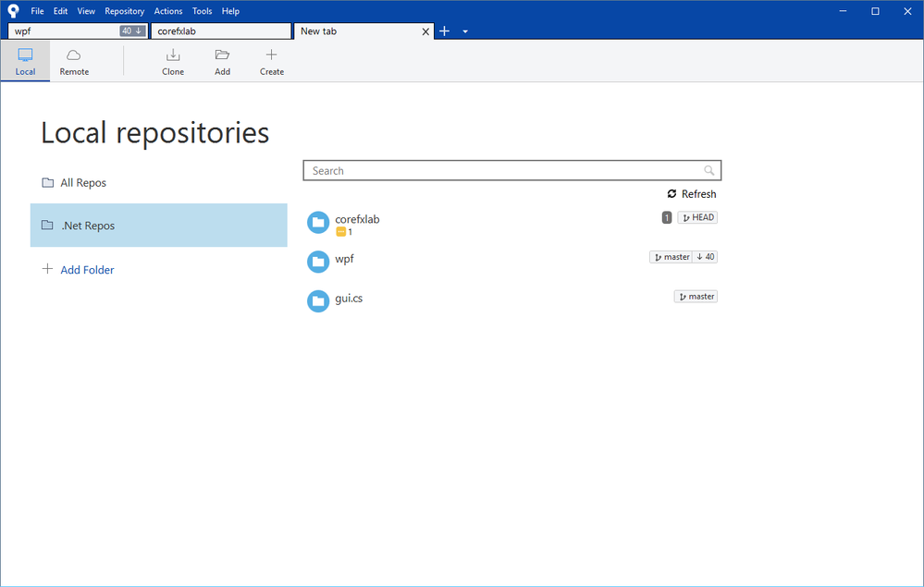Image resolution: width=924 pixels, height=587 pixels.
Task: Select the corefxlab repository name
Action: point(357,219)
